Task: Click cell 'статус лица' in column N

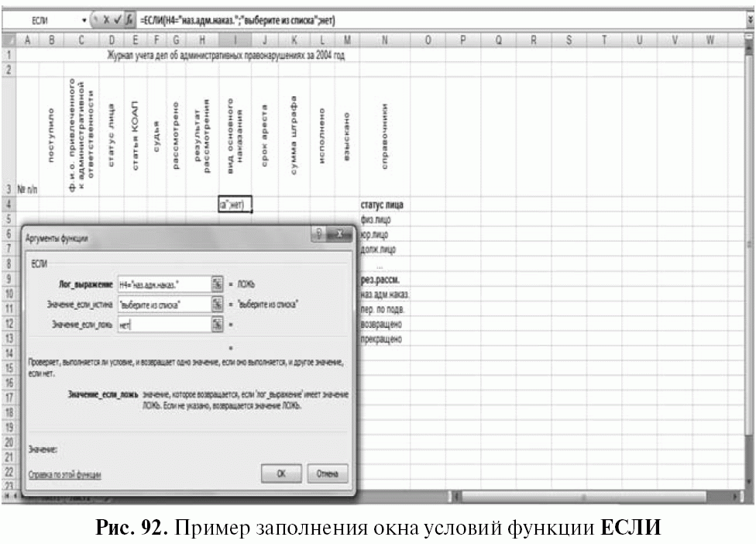Action: pyautogui.click(x=384, y=205)
